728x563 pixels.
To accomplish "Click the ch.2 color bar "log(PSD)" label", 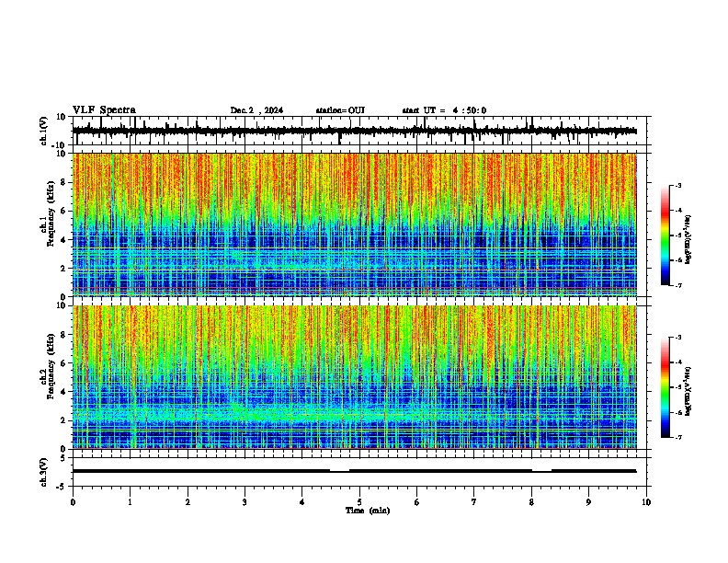I will coord(688,391).
